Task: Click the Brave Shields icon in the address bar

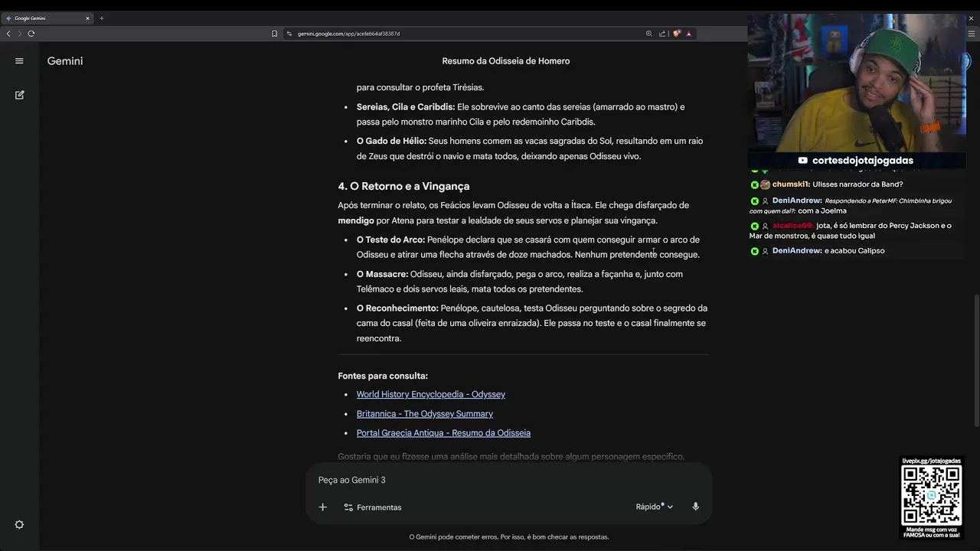Action: 676,34
